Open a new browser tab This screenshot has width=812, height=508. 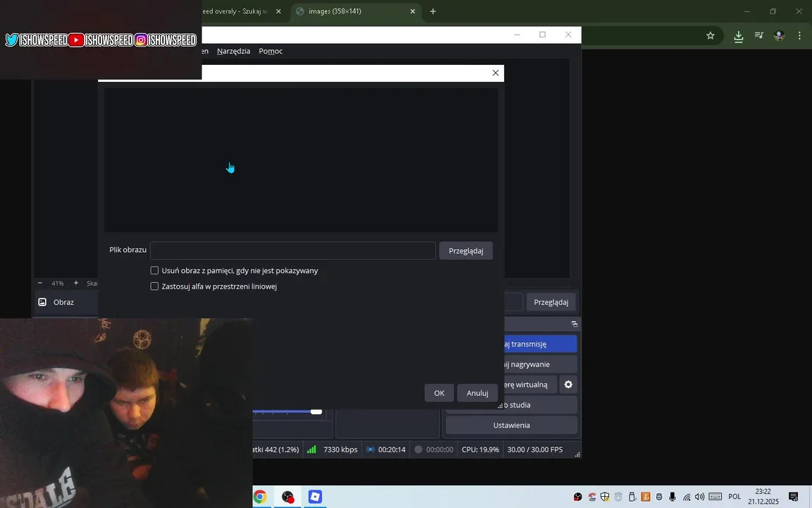[x=433, y=11]
